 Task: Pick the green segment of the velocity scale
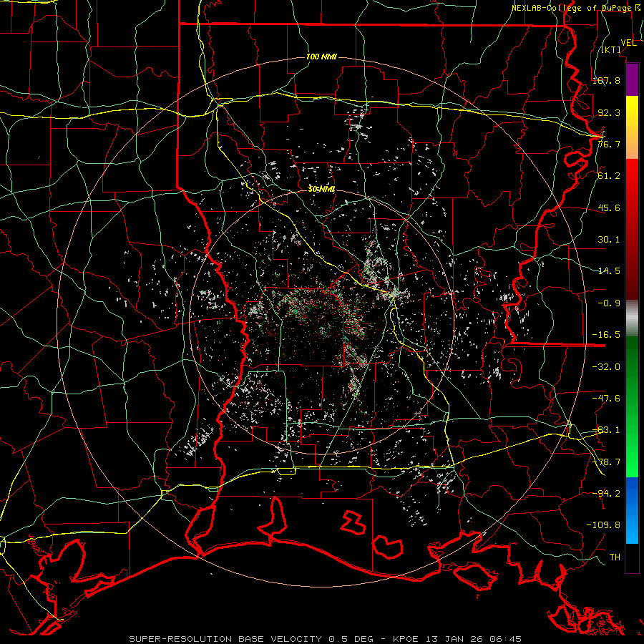632,406
